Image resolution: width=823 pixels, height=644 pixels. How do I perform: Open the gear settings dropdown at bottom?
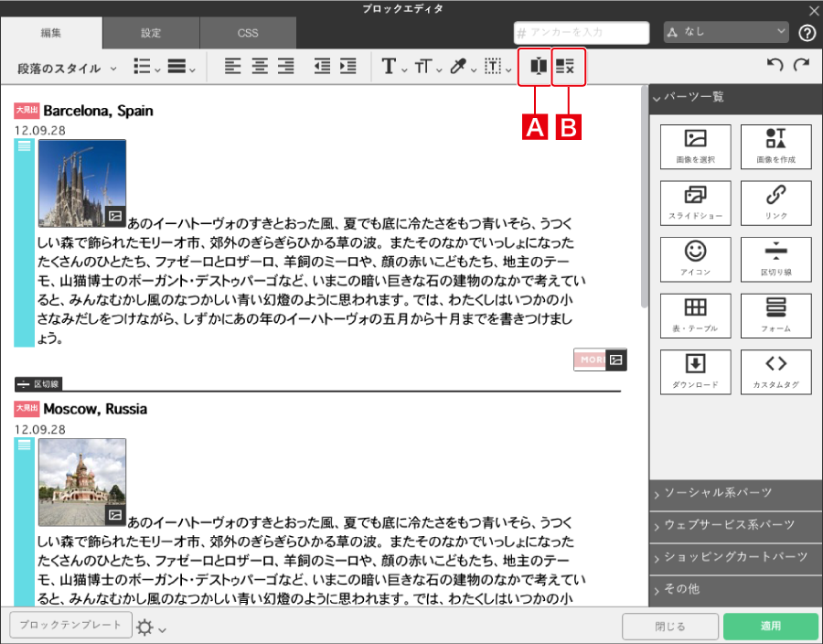(x=151, y=628)
